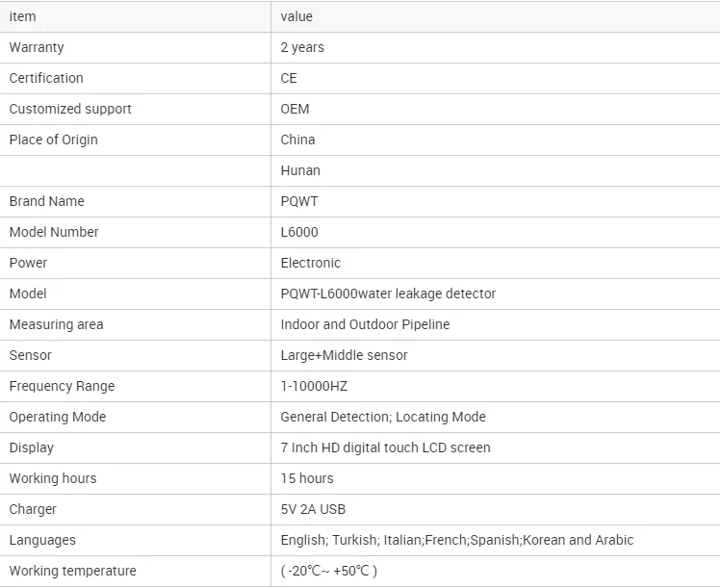Click the 'CE' certification value

[289, 78]
